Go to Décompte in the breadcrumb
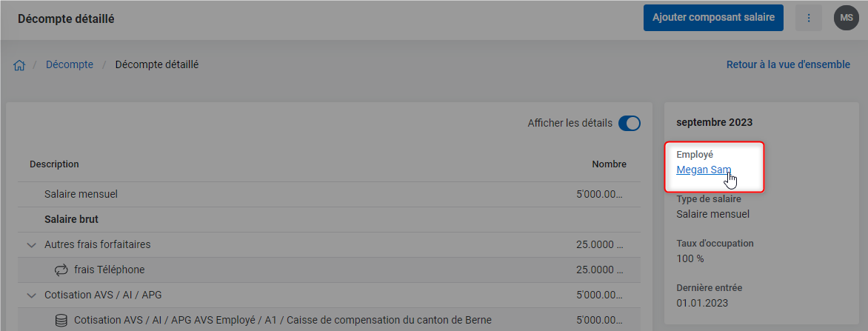868x331 pixels. (x=70, y=64)
